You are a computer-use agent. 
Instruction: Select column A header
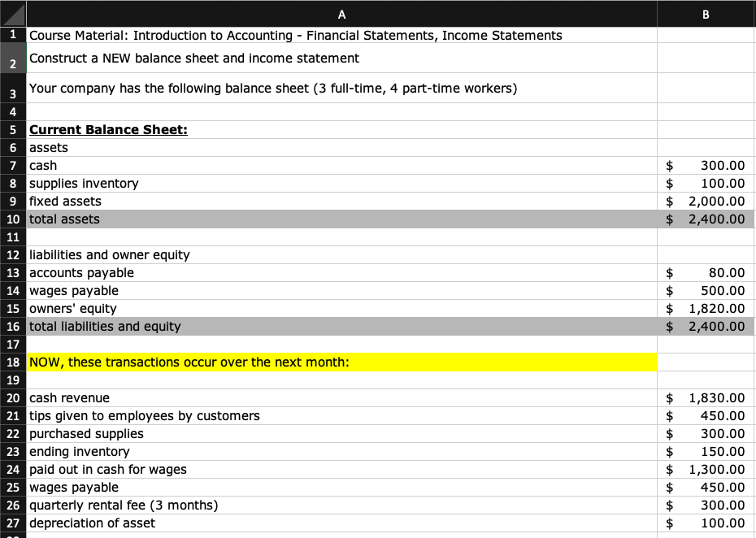[x=341, y=14]
